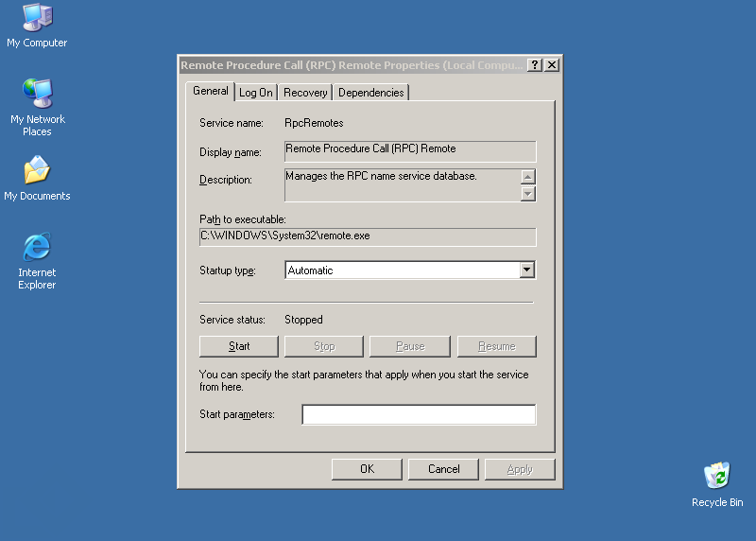This screenshot has height=541, width=756.
Task: Close the Remote Properties dialog
Action: pyautogui.click(x=552, y=64)
